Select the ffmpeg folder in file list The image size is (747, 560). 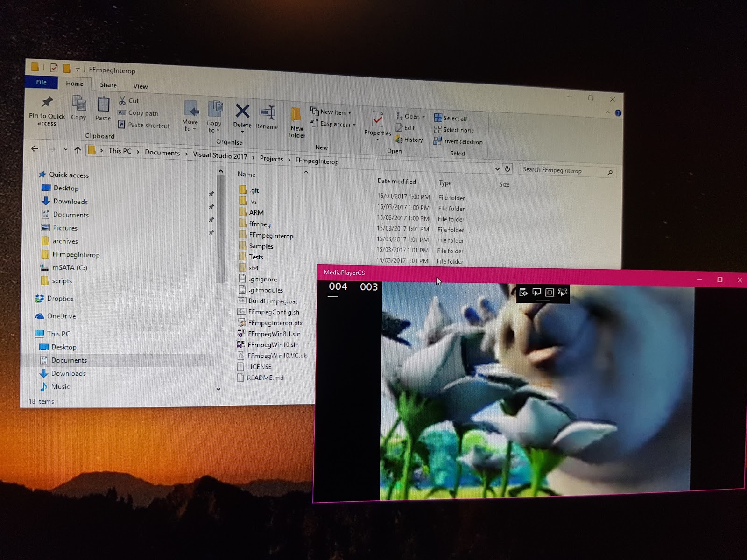click(254, 224)
